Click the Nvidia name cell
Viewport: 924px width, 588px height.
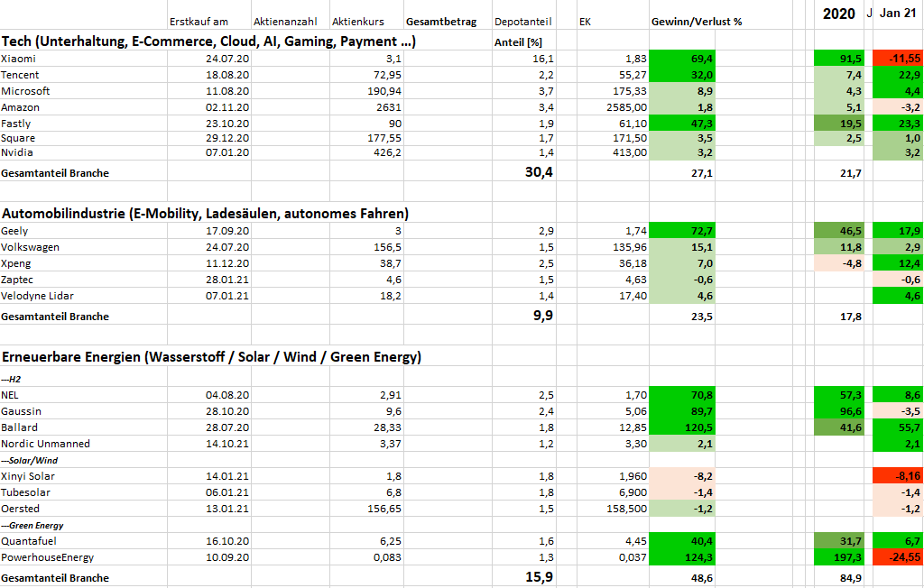(84, 152)
